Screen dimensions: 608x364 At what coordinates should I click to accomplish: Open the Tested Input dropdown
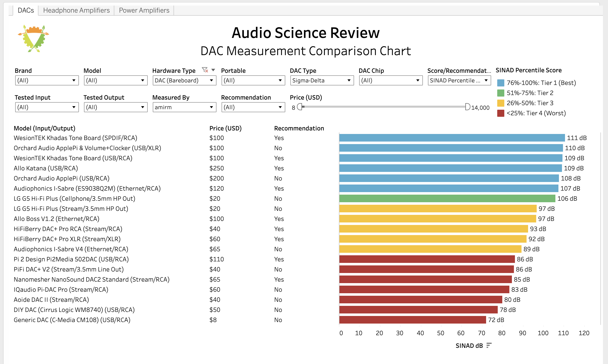[47, 107]
